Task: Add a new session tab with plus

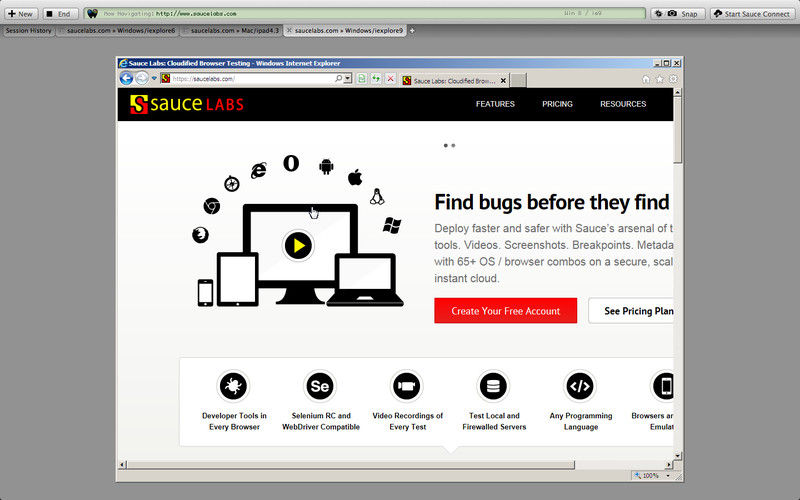Action: click(412, 31)
